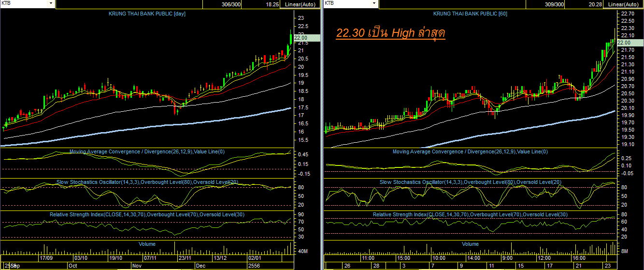This screenshot has width=644, height=270.
Task: Click the 8M volume scale label on the 60-minute chart
Action: coord(624,251)
